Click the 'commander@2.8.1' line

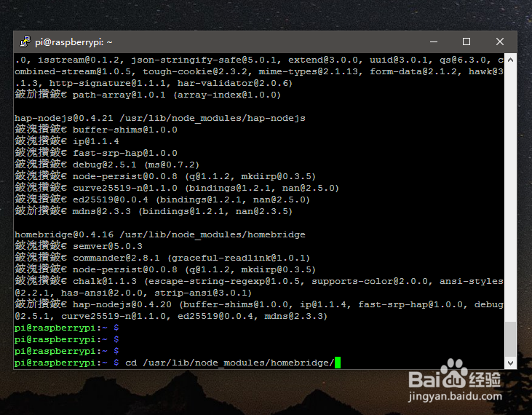pyautogui.click(x=191, y=258)
